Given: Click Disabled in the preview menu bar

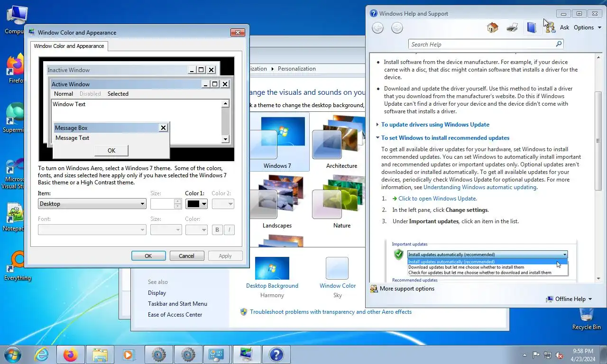Looking at the screenshot, I should coord(90,94).
